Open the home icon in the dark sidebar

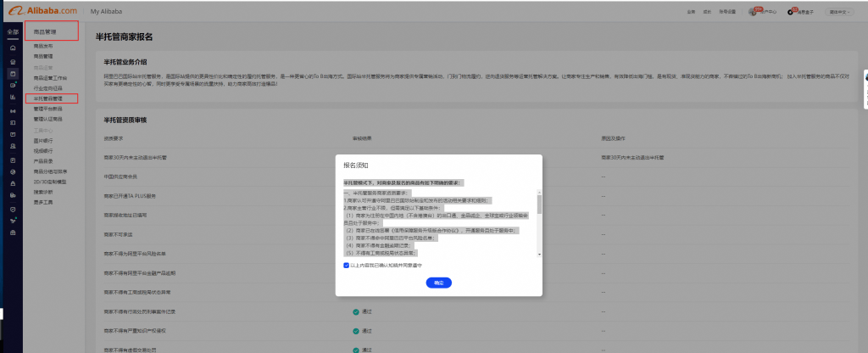(12, 48)
